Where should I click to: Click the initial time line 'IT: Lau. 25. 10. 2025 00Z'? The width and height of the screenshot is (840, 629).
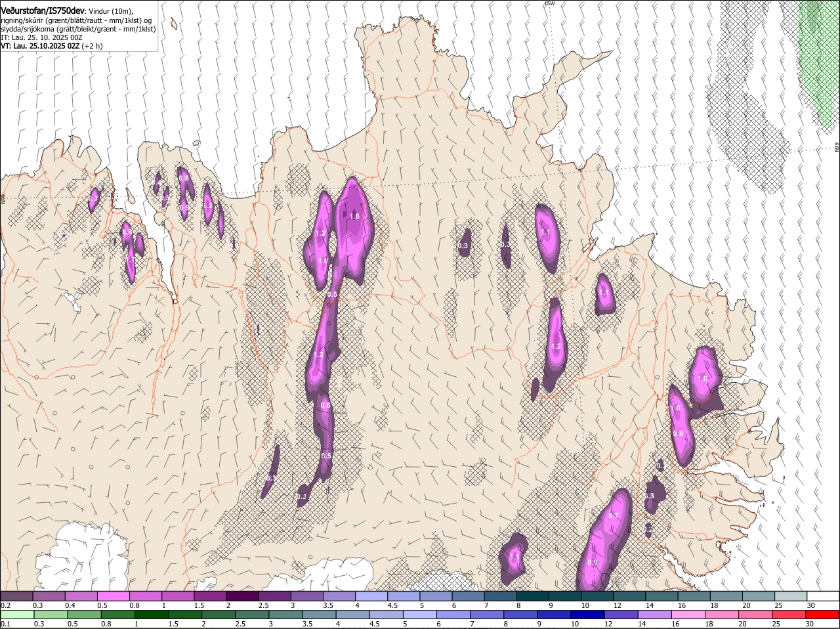[x=41, y=38]
